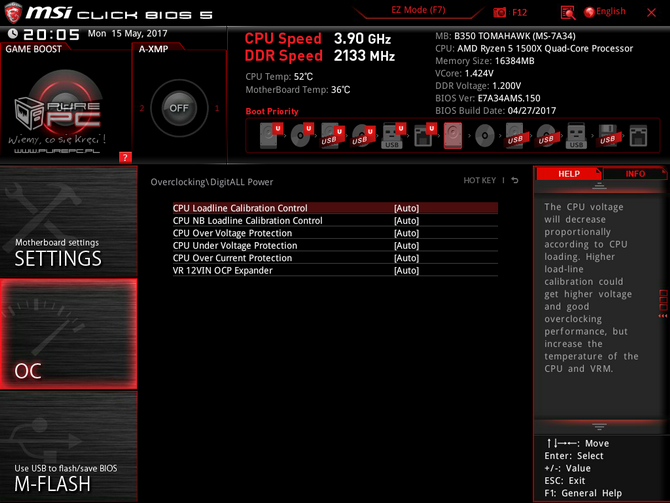Screen dimensions: 670x503
Task: Switch to EZ Mode (F7)
Action: pyautogui.click(x=418, y=10)
